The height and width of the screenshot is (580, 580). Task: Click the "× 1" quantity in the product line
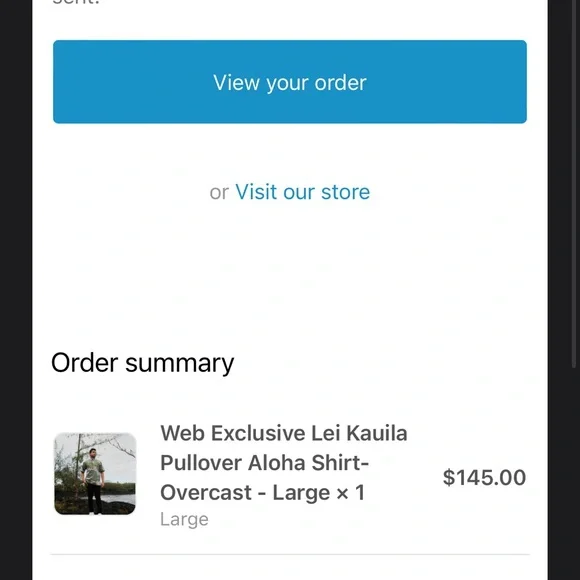pyautogui.click(x=351, y=493)
